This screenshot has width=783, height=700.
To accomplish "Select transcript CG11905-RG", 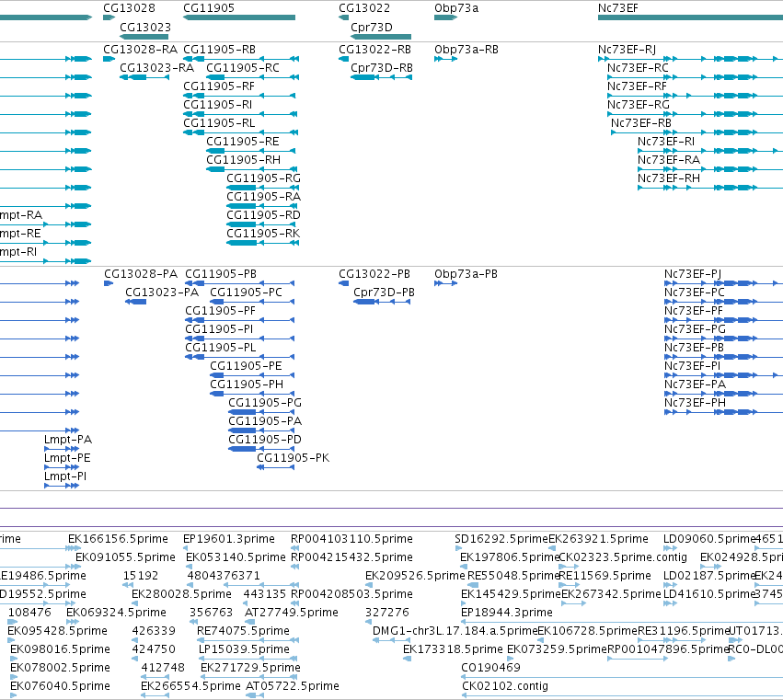I will pos(264,178).
